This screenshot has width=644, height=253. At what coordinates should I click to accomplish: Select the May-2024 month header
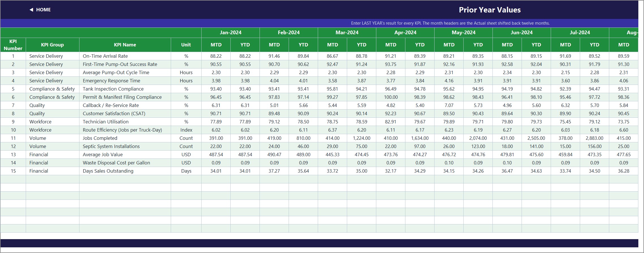pos(463,33)
